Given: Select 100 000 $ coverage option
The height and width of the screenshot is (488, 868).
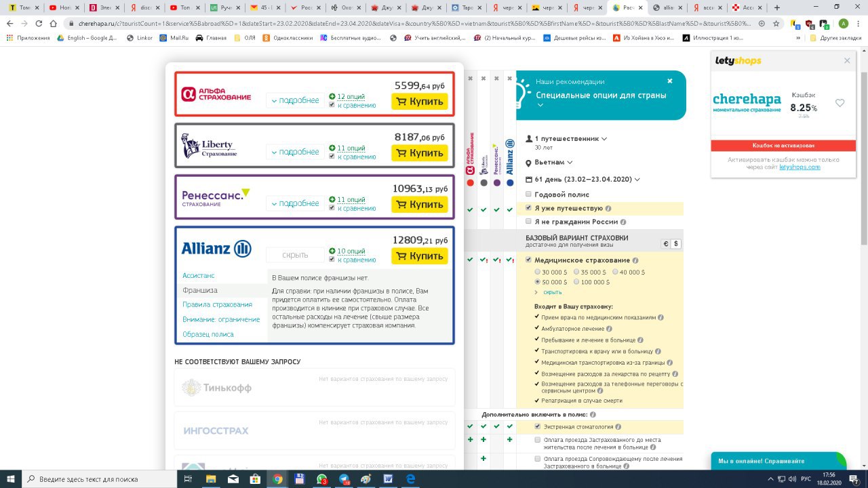Looking at the screenshot, I should (x=576, y=282).
